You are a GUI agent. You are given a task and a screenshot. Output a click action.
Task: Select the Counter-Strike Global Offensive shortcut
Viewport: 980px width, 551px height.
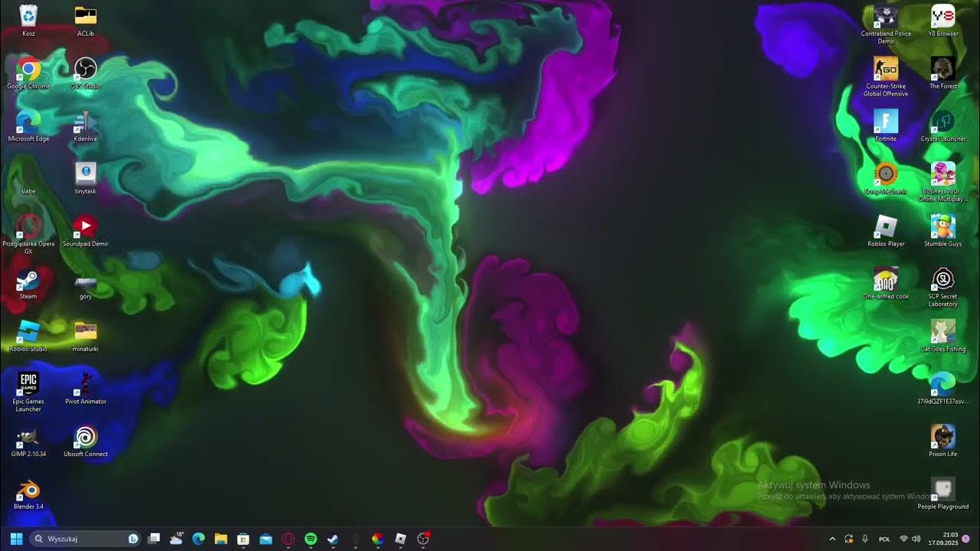(x=886, y=77)
